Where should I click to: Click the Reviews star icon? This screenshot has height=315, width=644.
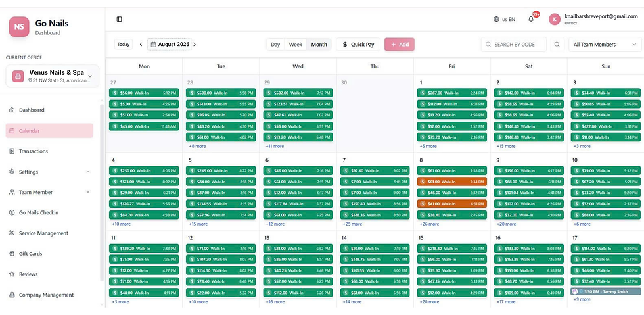pyautogui.click(x=12, y=274)
